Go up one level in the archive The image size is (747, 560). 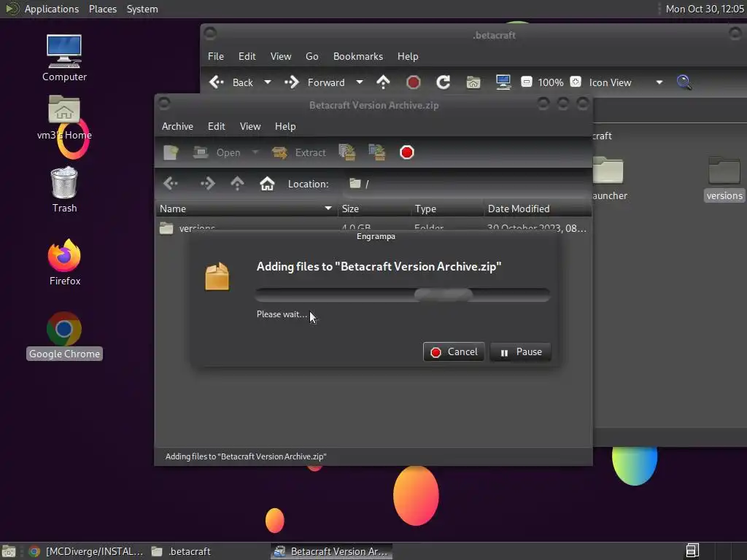pos(237,183)
